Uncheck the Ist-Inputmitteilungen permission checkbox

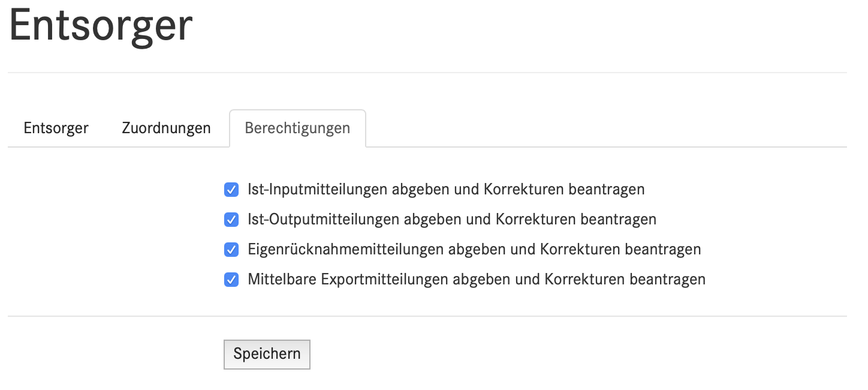coord(231,190)
